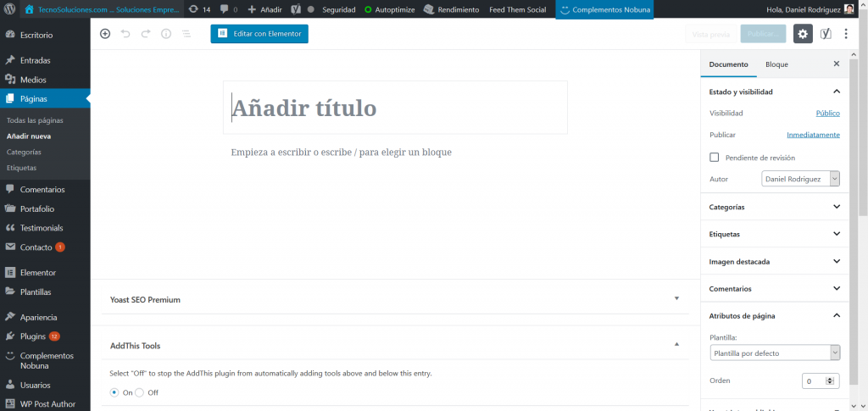Close the settings sidebar with X
868x411 pixels.
coord(837,64)
